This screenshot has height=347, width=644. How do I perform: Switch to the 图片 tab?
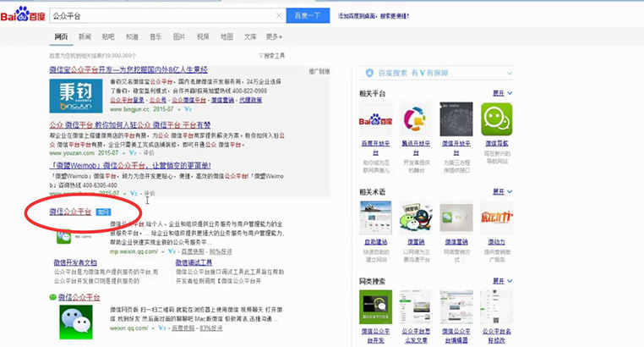tap(179, 36)
